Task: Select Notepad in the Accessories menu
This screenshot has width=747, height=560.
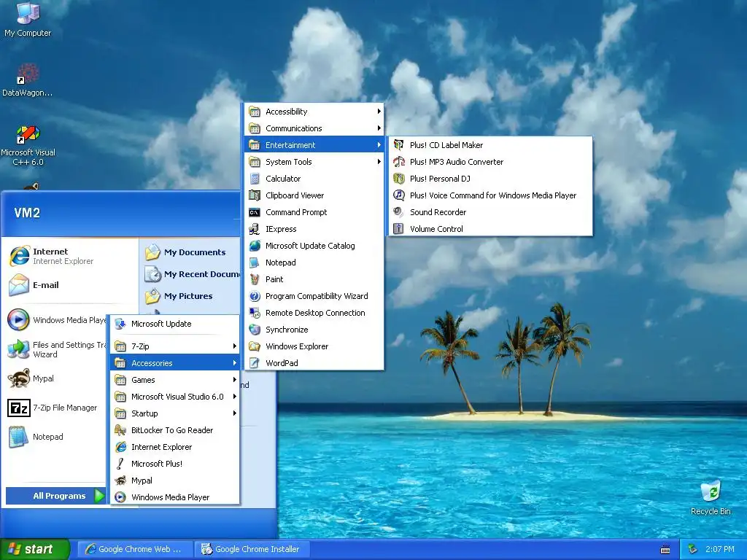Action: (x=314, y=262)
